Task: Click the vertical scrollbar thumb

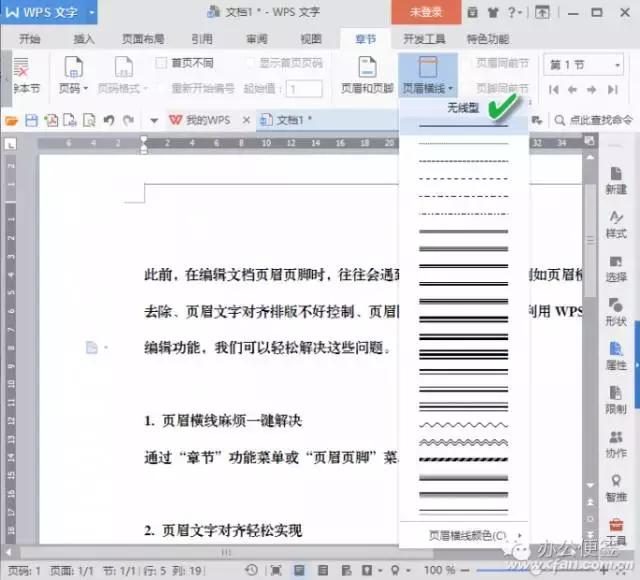Action: (590, 241)
